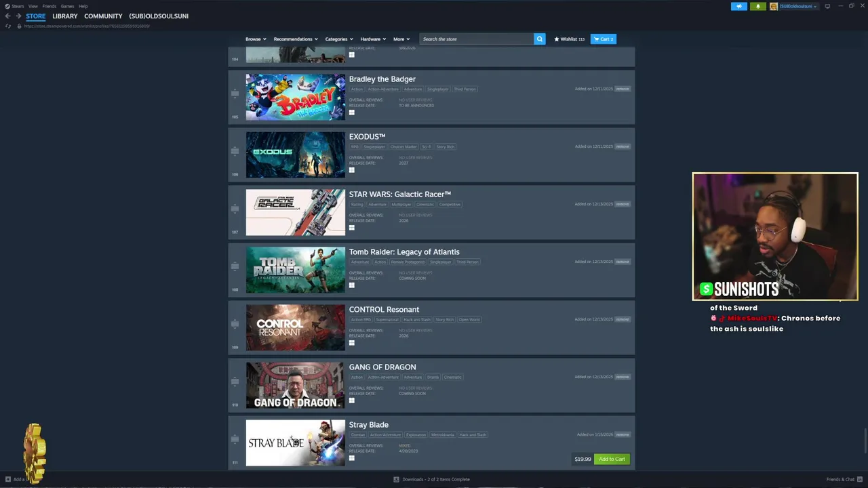868x488 pixels.
Task: Click the Open World tag on CONTROL Resonant
Action: point(469,319)
